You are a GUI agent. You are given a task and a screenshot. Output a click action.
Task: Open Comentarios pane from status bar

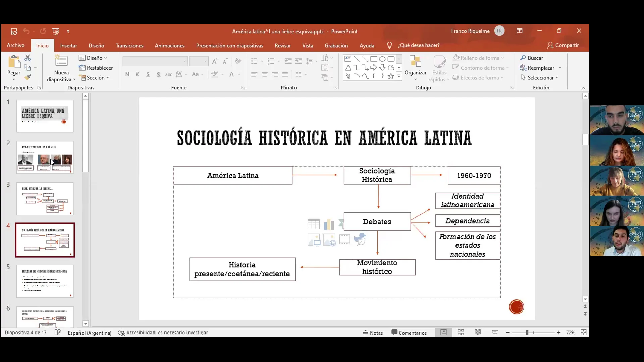(x=409, y=333)
